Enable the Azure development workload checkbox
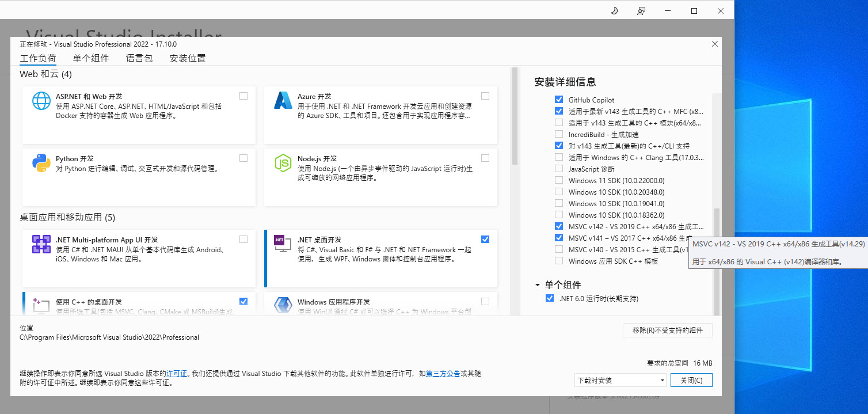This screenshot has width=868, height=414. (x=485, y=96)
